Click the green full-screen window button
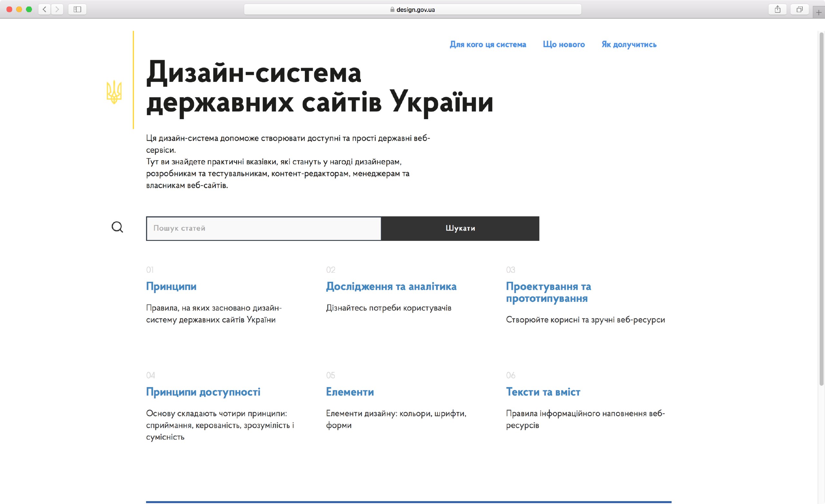 click(x=29, y=9)
